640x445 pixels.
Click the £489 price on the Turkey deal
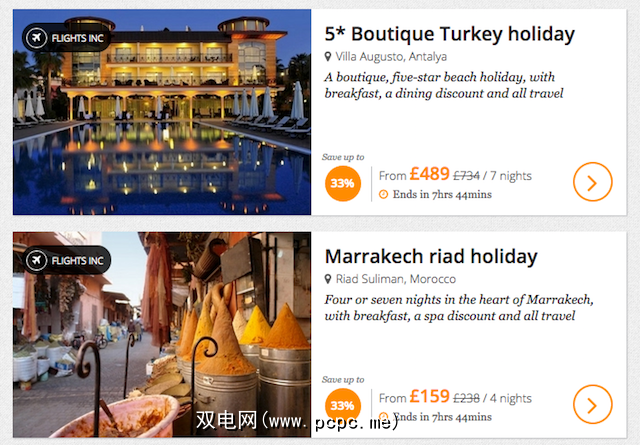pos(429,174)
